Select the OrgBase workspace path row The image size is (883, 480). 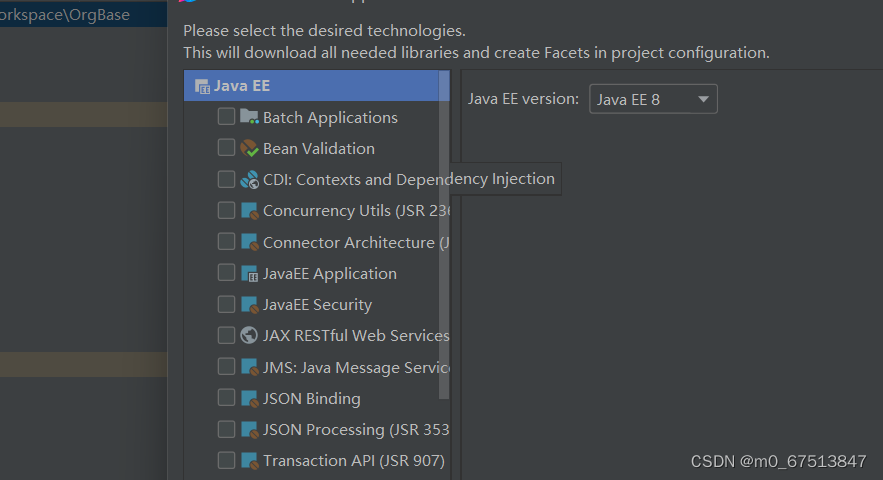pos(83,15)
